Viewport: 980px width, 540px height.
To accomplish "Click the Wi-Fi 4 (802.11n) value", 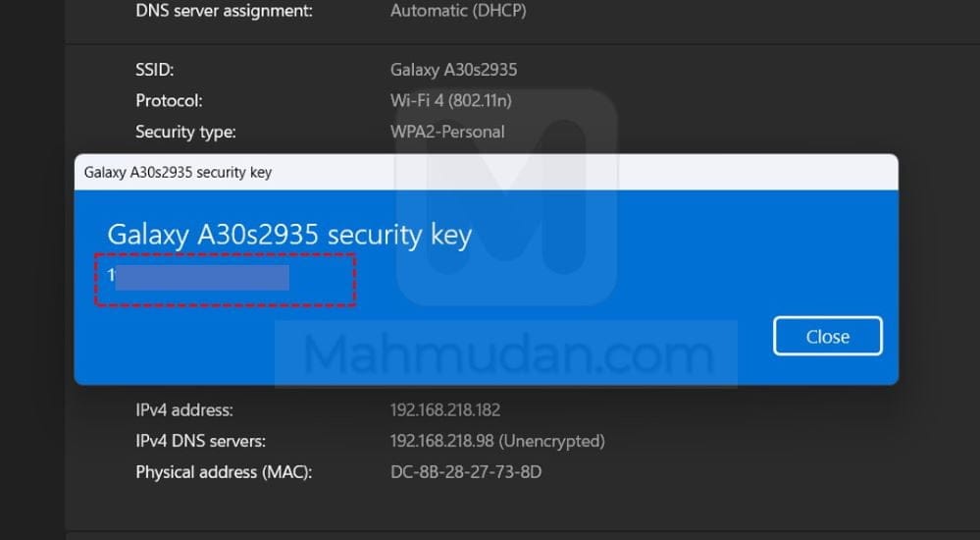I will click(x=451, y=100).
